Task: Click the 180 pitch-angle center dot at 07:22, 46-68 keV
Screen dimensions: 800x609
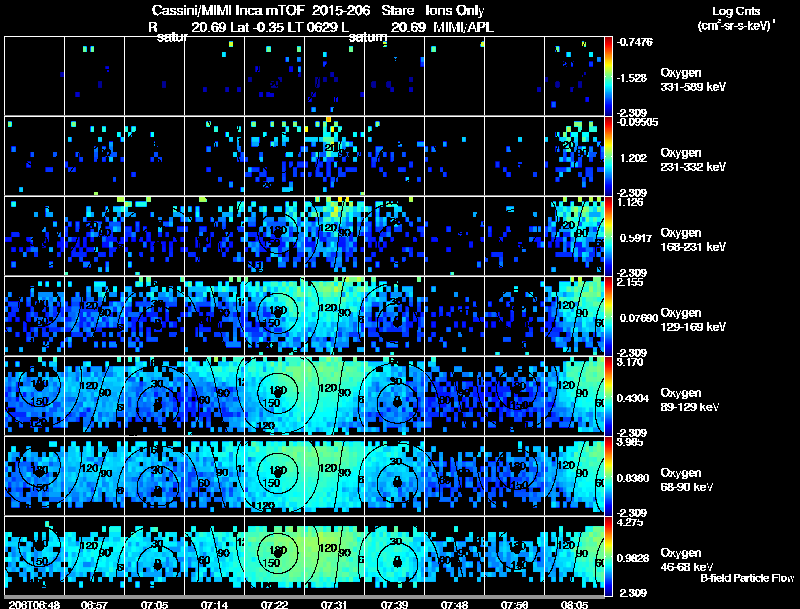Action: tap(278, 553)
